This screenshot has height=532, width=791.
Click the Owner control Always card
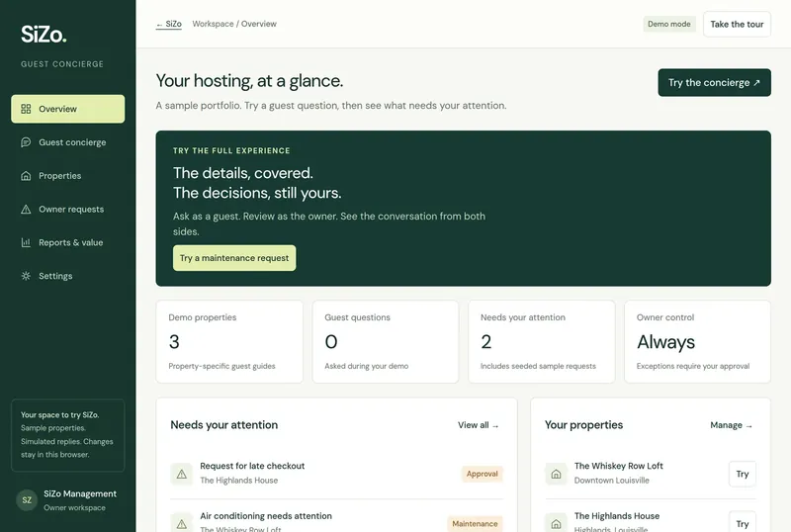[697, 342]
